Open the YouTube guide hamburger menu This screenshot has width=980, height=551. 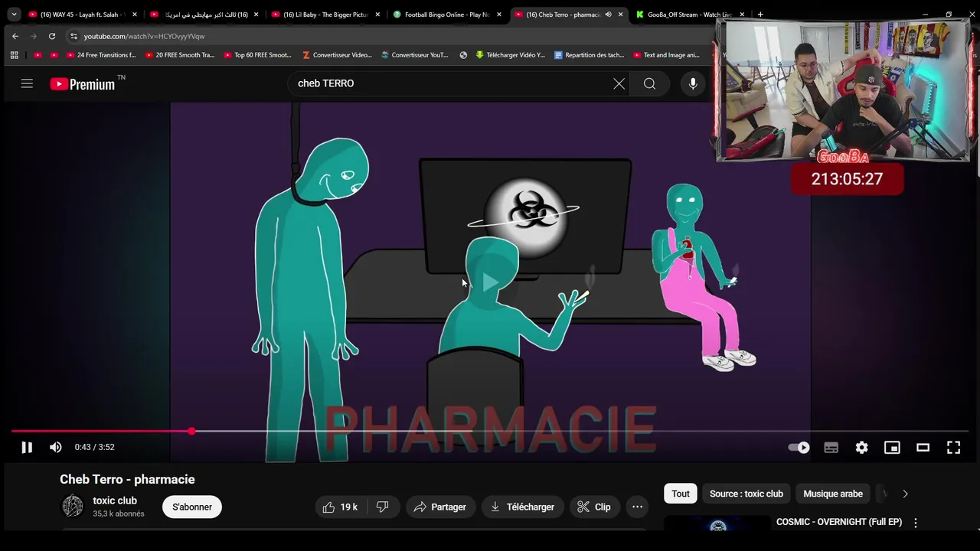point(27,83)
